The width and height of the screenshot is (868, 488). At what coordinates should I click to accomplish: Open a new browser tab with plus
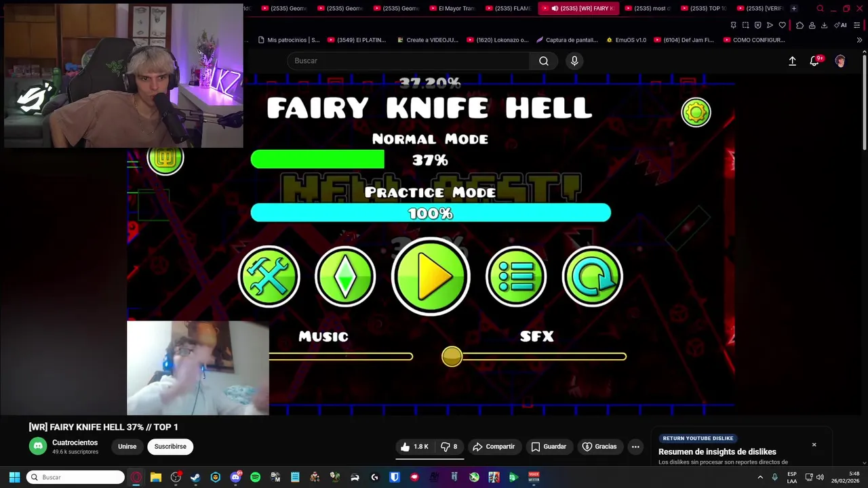[794, 8]
